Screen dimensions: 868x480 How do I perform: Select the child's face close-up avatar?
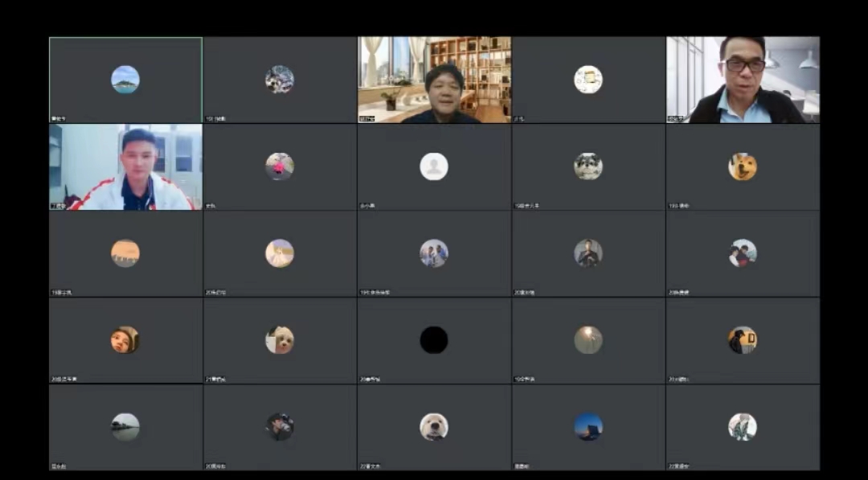click(x=125, y=340)
